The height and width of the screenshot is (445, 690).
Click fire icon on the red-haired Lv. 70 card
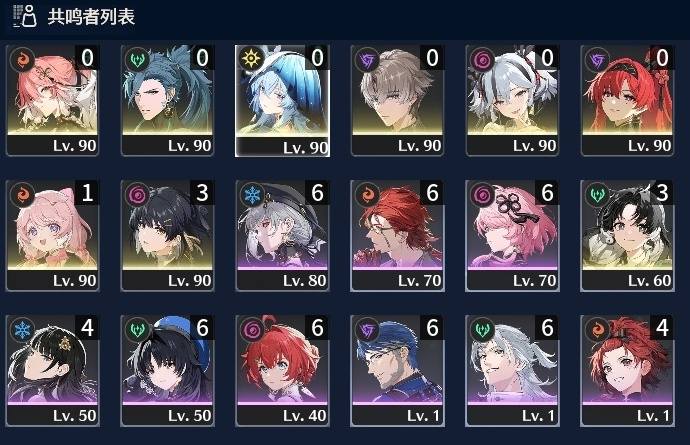367,194
